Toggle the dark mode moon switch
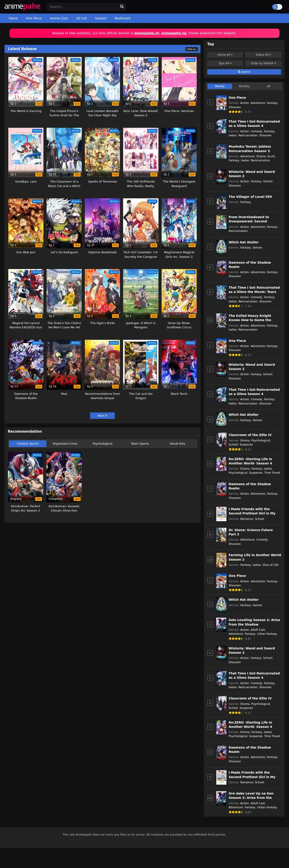Viewport: 289px width, 868px height. [277, 7]
